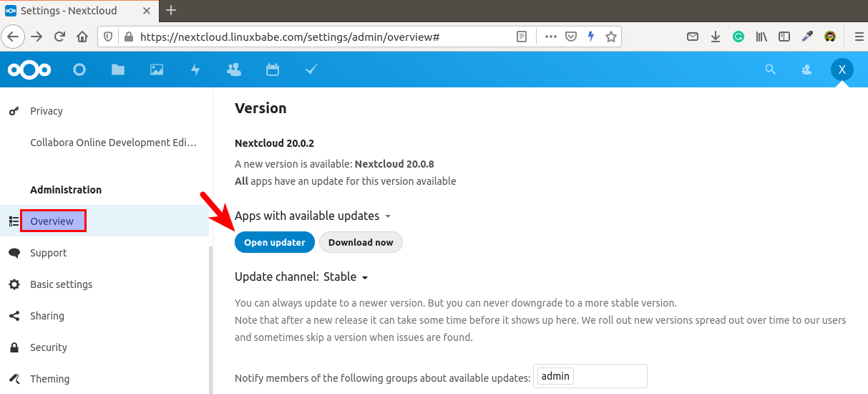This screenshot has width=868, height=394.
Task: Open the Calendar app icon
Action: (x=272, y=69)
